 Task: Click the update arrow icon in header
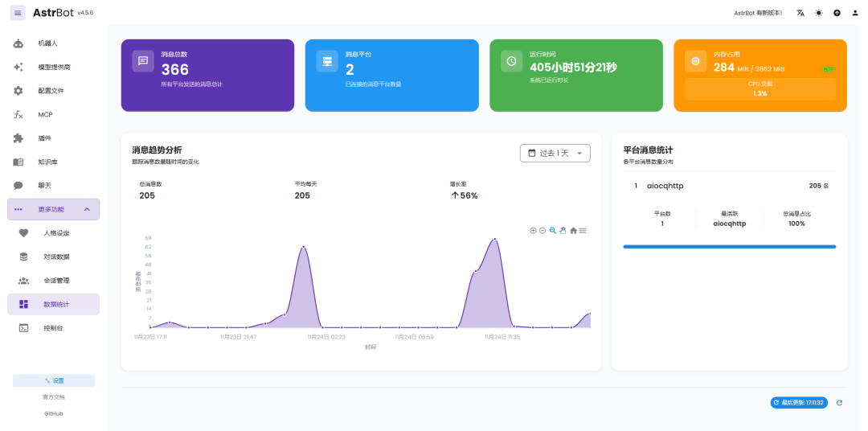click(x=837, y=13)
